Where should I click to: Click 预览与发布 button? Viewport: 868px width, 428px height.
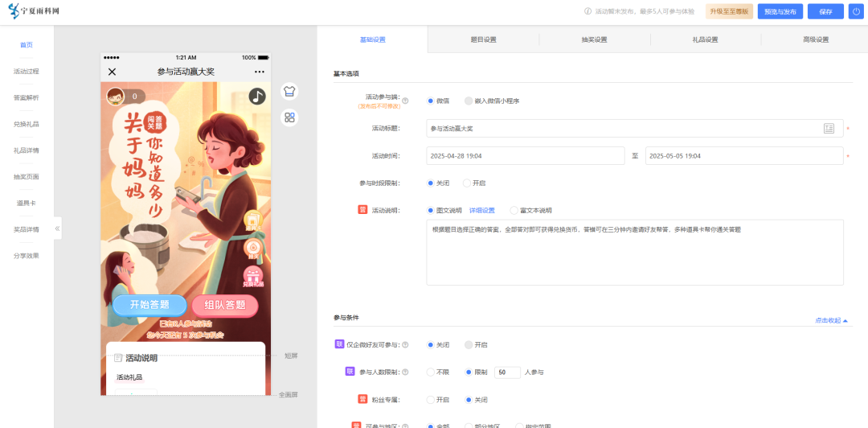pyautogui.click(x=780, y=11)
